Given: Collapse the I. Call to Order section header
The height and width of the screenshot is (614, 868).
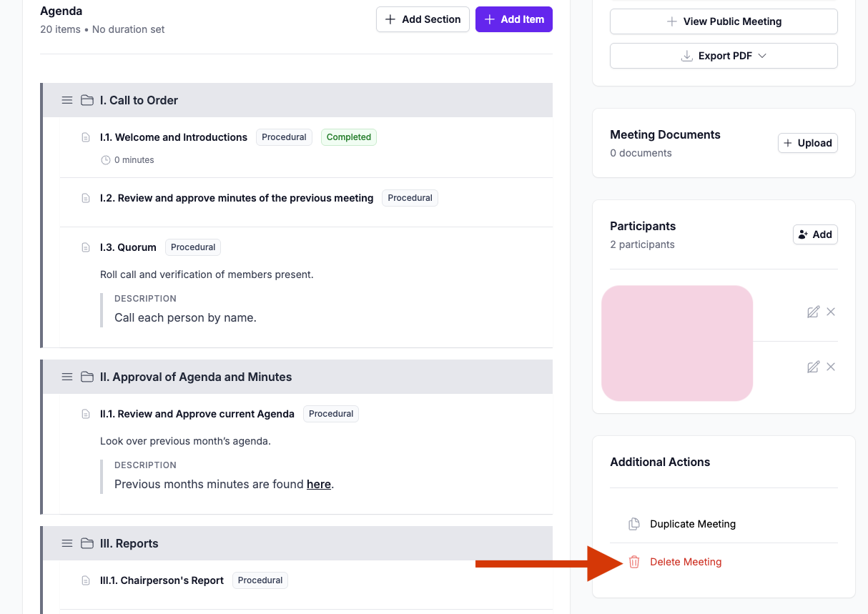Looking at the screenshot, I should 297,100.
